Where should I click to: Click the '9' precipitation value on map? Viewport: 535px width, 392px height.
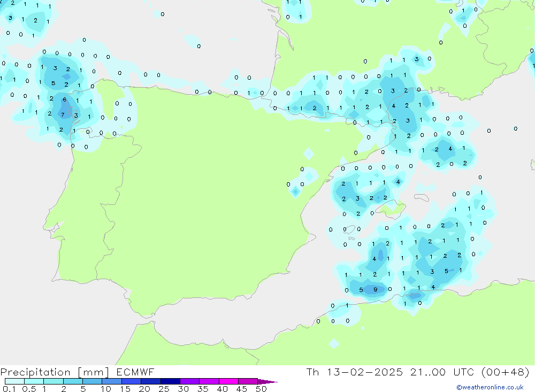point(376,290)
